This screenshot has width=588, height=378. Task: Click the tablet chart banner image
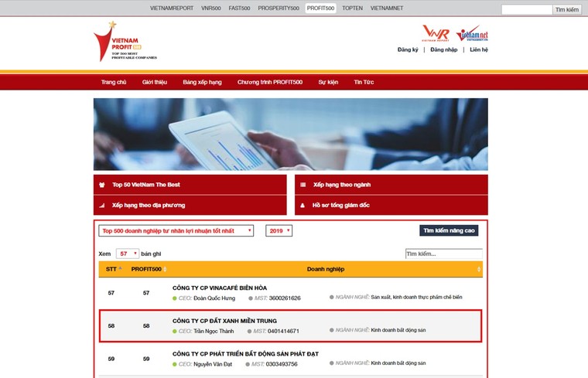291,135
